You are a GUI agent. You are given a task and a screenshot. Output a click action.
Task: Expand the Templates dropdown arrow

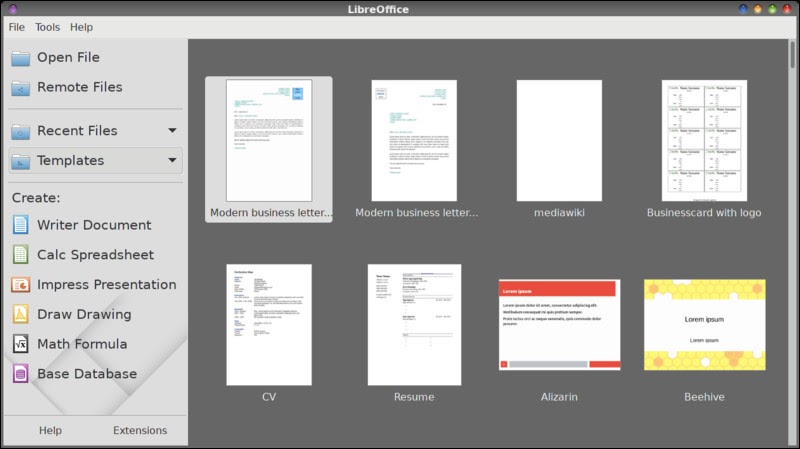172,160
